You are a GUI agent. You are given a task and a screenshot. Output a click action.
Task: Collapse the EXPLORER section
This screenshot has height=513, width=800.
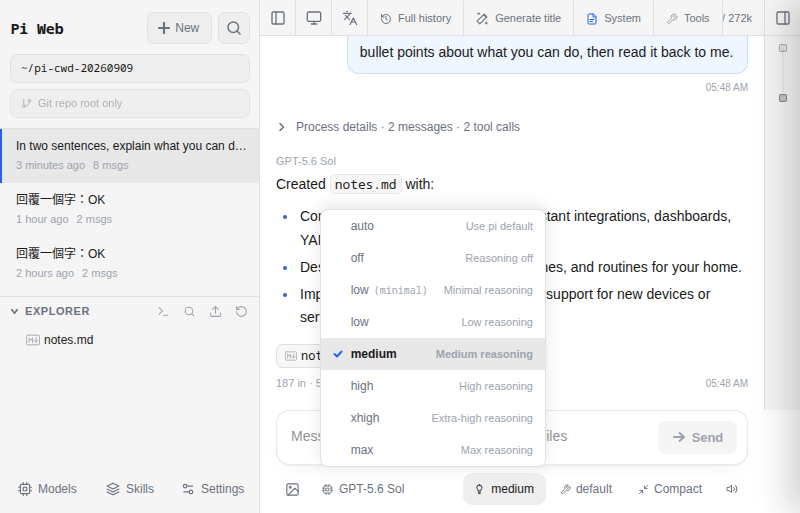(x=51, y=311)
